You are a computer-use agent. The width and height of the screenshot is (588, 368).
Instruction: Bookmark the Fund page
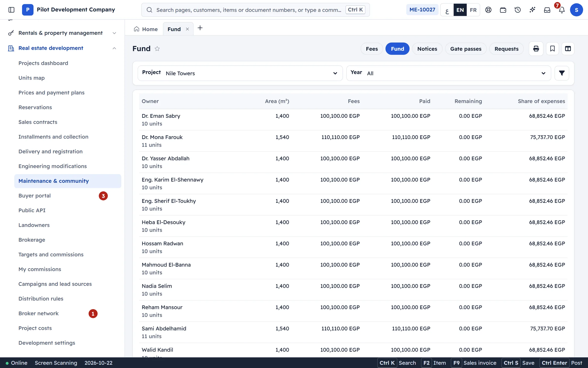[x=552, y=49]
